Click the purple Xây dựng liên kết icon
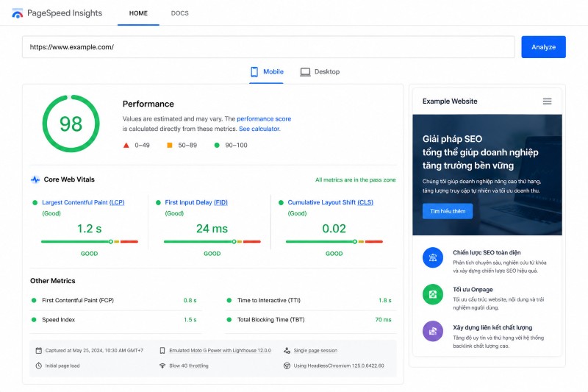This screenshot has height=392, width=588. click(x=433, y=331)
